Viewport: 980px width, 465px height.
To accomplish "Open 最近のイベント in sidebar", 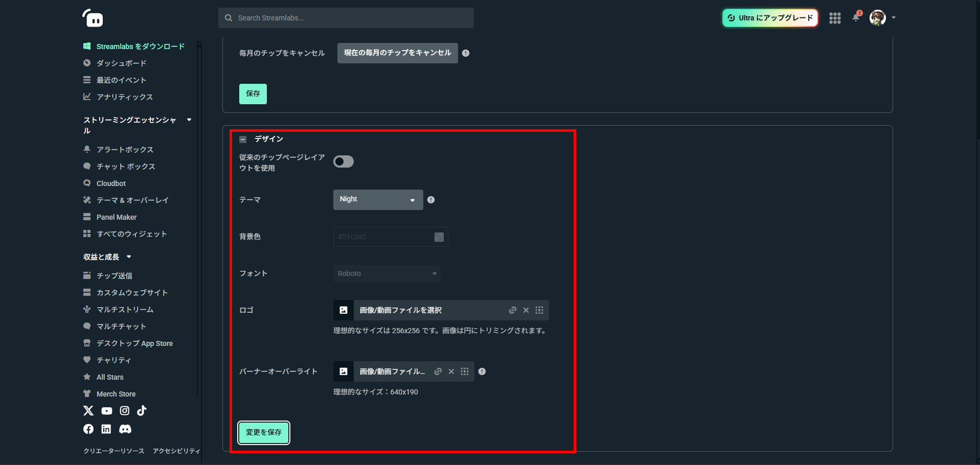I will 121,80.
